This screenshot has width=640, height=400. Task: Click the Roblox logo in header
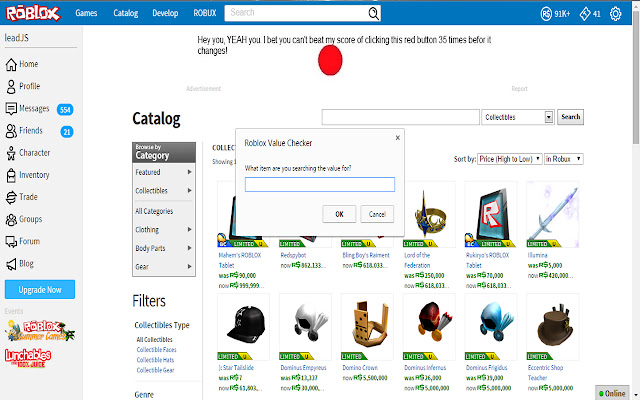(x=33, y=13)
